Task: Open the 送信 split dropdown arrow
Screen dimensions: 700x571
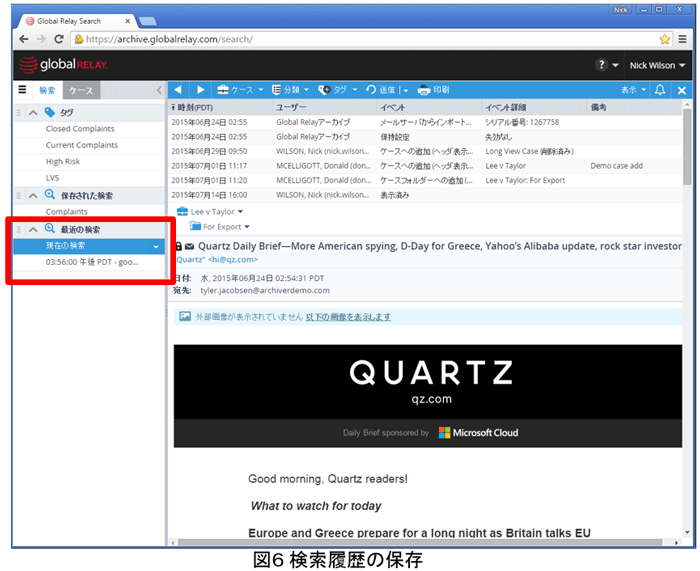Action: (405, 90)
